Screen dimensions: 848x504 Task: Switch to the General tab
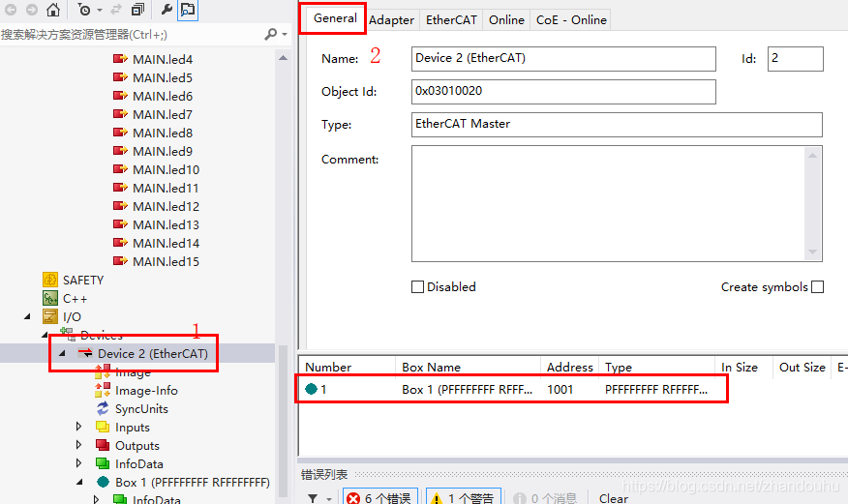(x=335, y=17)
